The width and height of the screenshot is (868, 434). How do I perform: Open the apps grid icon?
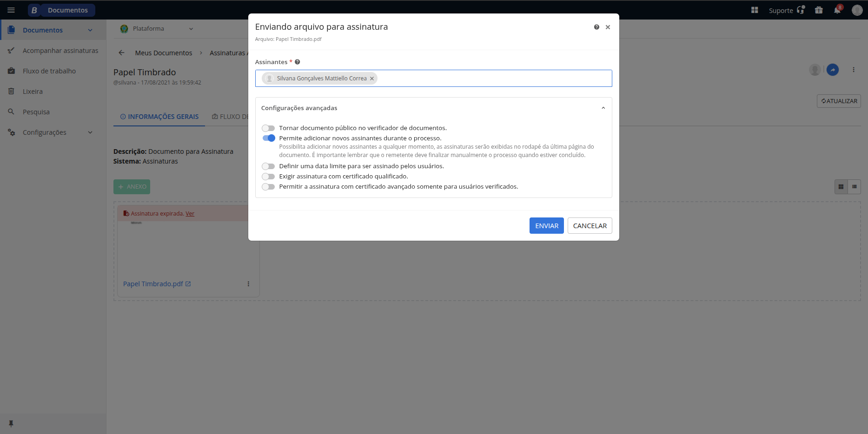pos(755,10)
